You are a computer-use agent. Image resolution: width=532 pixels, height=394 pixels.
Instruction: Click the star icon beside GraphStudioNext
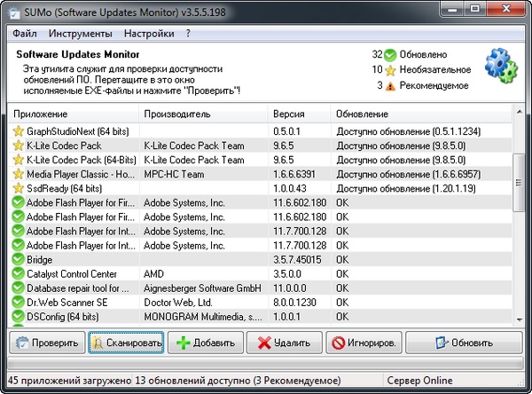coord(17,131)
